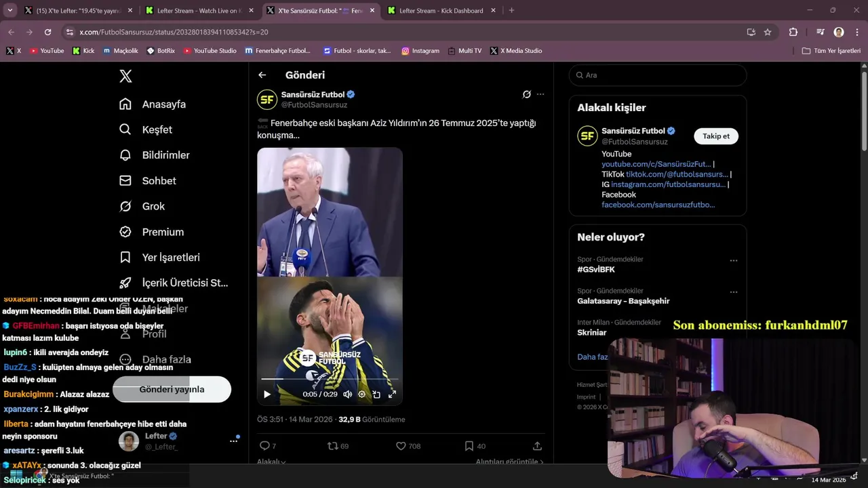Screen dimensions: 868x488
Task: Open tiktok.com/@futbolsansurs link
Action: tap(677, 174)
